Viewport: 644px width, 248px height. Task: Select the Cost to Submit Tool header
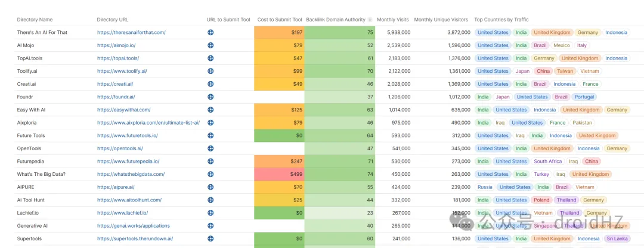(280, 20)
